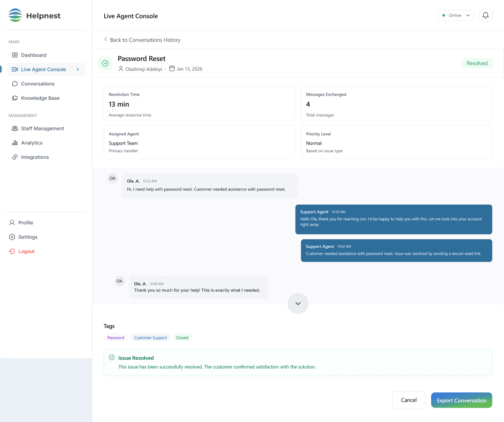Image resolution: width=504 pixels, height=422 pixels.
Task: Open Analytics menu item
Action: click(x=46, y=143)
